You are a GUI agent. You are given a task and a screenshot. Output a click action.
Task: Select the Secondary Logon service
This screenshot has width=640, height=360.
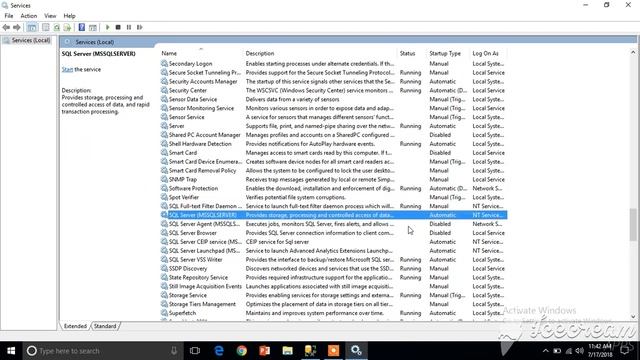click(333, 64)
